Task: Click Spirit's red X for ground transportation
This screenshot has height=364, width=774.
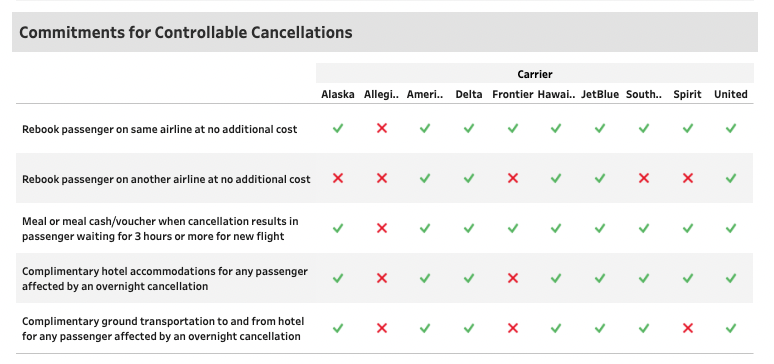Action: pyautogui.click(x=688, y=328)
